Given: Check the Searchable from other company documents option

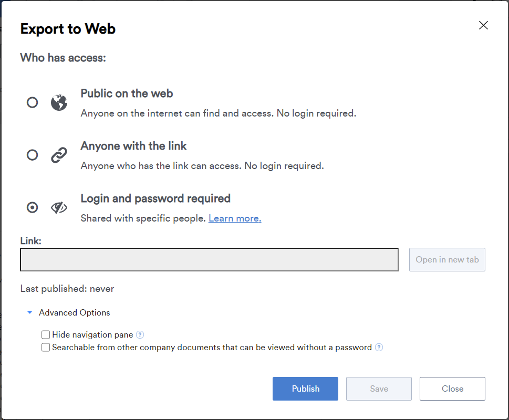Looking at the screenshot, I should pyautogui.click(x=46, y=347).
